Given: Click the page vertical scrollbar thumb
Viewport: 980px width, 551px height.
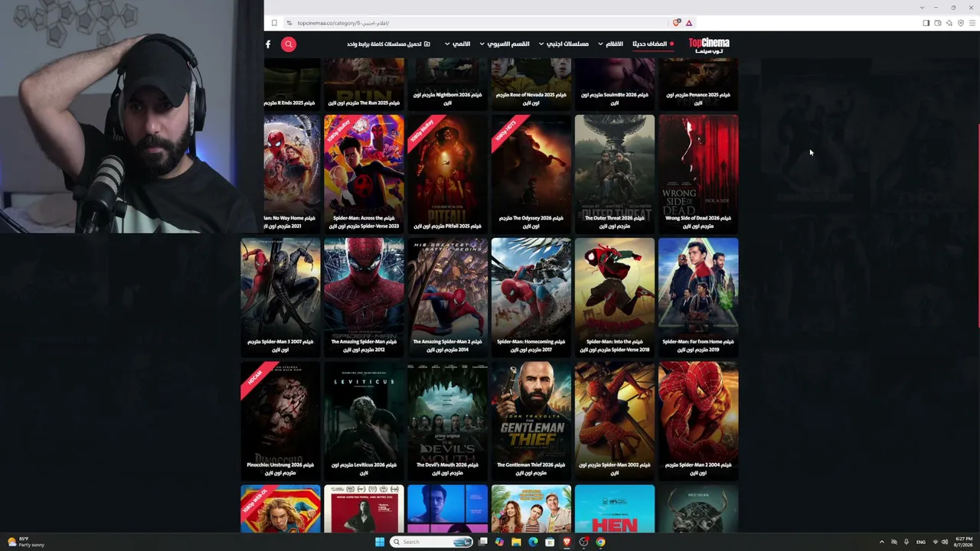Looking at the screenshot, I should coord(979,226).
